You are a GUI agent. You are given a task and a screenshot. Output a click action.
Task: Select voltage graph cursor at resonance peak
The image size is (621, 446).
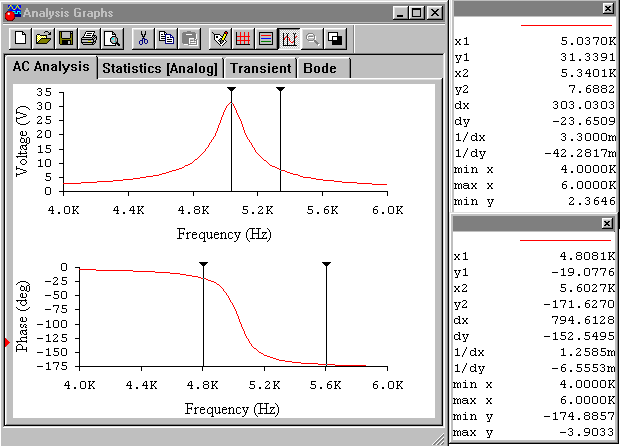[x=231, y=90]
